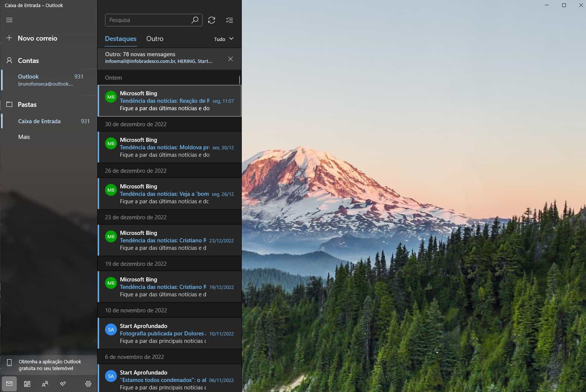Show more folders via Mais
The image size is (586, 392).
(24, 137)
